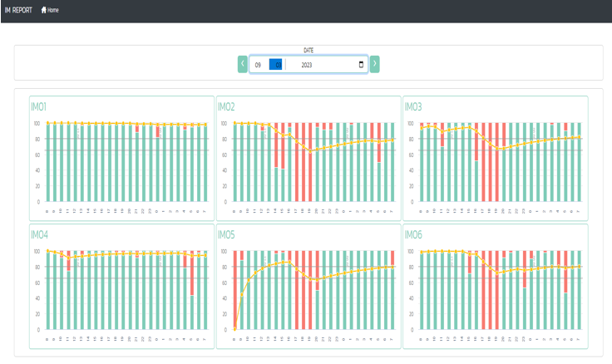The image size is (612, 364).
Task: Click the IMO1 chart title
Action: 39,107
